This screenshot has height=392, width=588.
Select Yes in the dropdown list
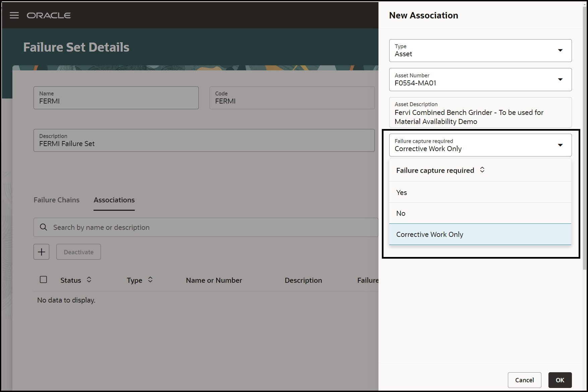[480, 192]
